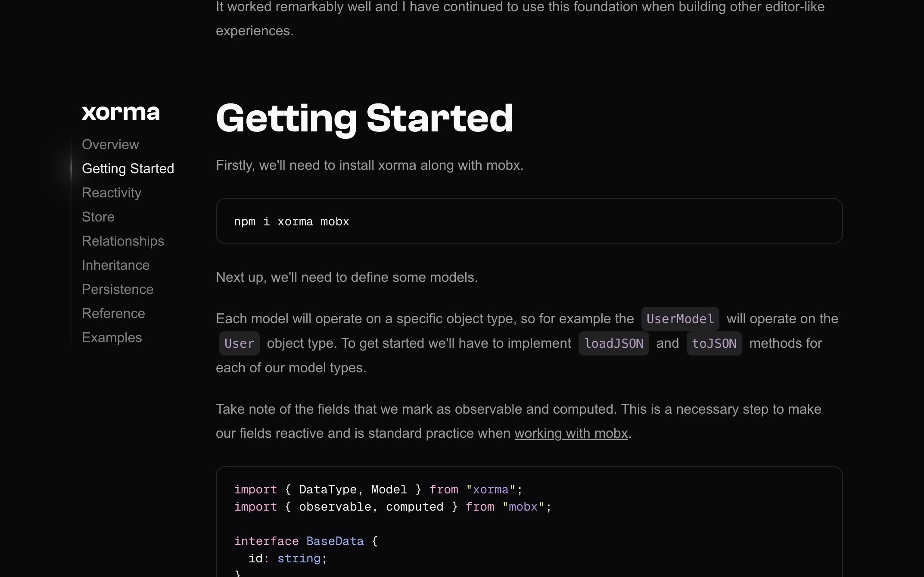924x577 pixels.
Task: Click the npm i xorma mobx code block
Action: click(529, 221)
